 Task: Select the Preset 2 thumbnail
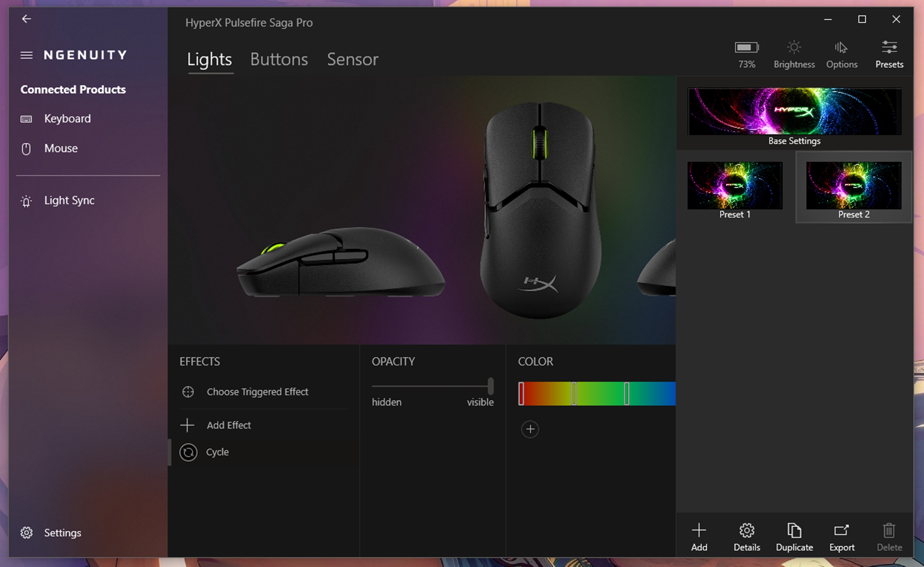(853, 185)
